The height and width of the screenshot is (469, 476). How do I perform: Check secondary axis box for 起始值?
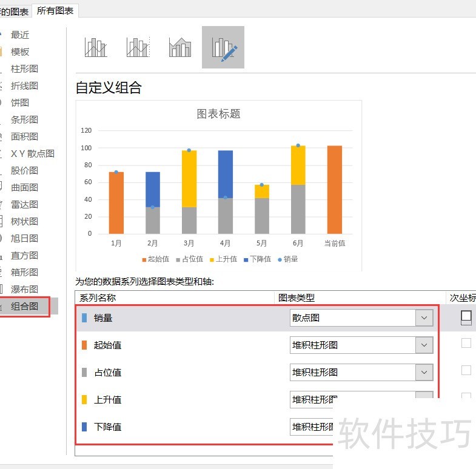[466, 343]
